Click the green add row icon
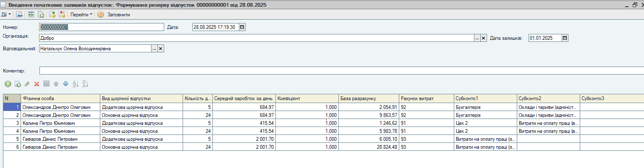The image size is (644, 168). pyautogui.click(x=8, y=84)
